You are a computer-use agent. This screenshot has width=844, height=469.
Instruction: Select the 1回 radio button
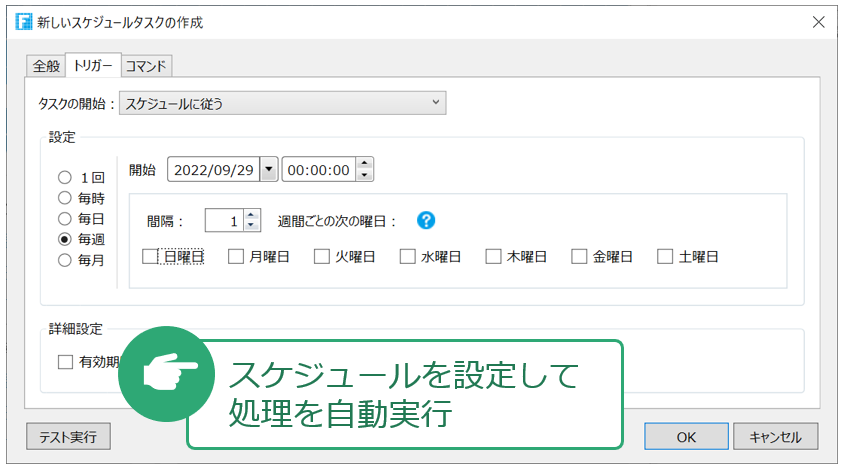[65, 177]
